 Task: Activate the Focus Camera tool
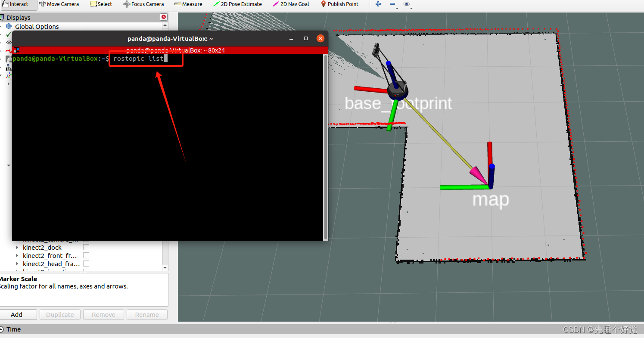[143, 4]
